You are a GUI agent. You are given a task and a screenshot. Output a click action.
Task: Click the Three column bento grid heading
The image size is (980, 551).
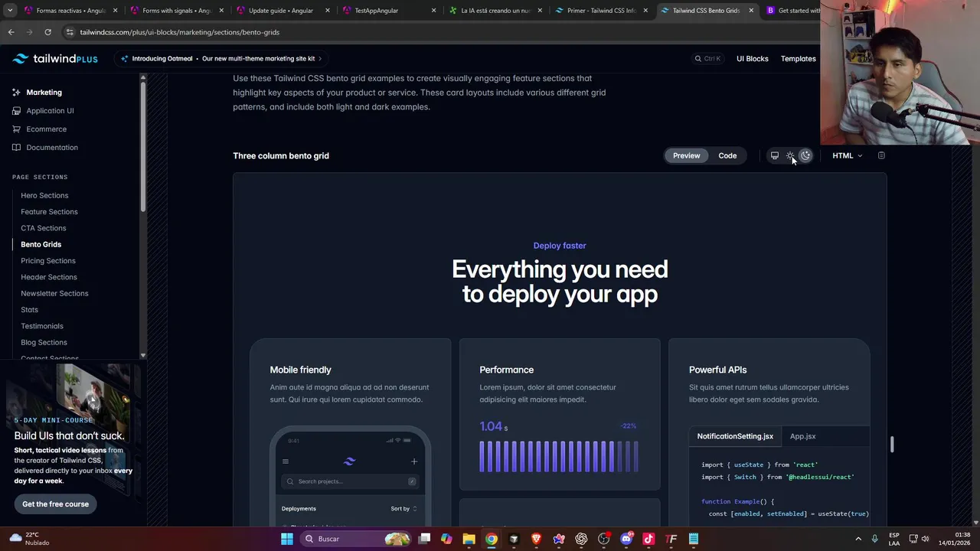pos(281,156)
